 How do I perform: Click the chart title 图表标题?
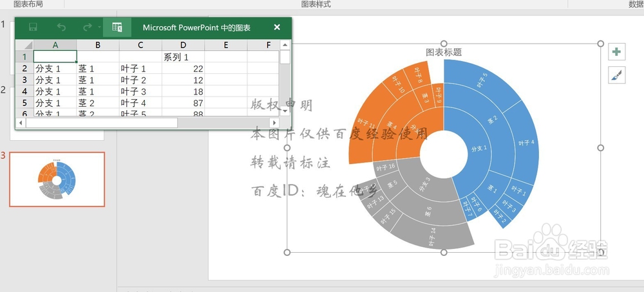click(444, 52)
